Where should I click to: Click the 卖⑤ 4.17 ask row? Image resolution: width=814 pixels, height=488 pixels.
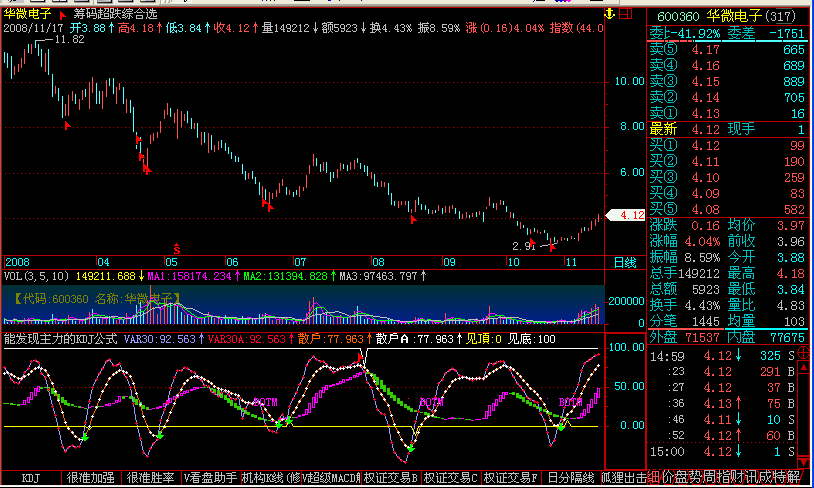pyautogui.click(x=727, y=50)
